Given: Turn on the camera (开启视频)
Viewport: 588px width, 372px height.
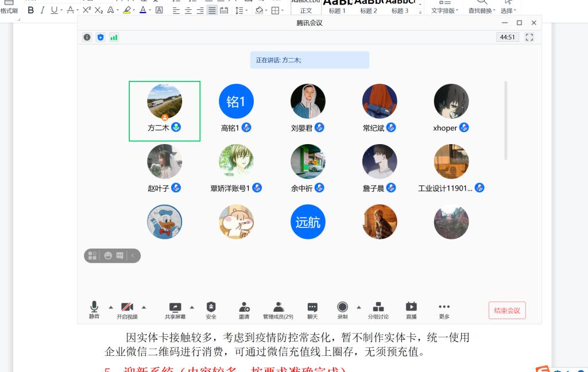Looking at the screenshot, I should pos(127,310).
